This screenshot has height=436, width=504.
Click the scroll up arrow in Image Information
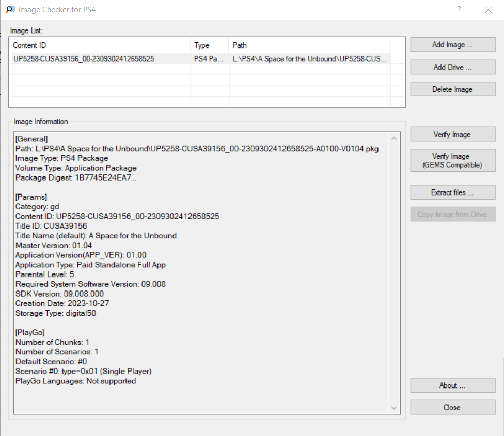pos(393,138)
